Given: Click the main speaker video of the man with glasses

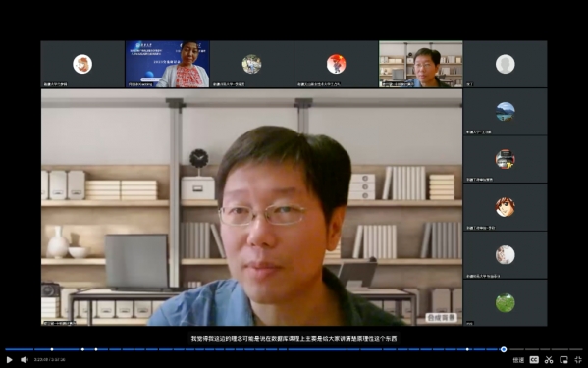Looking at the screenshot, I should point(251,207).
